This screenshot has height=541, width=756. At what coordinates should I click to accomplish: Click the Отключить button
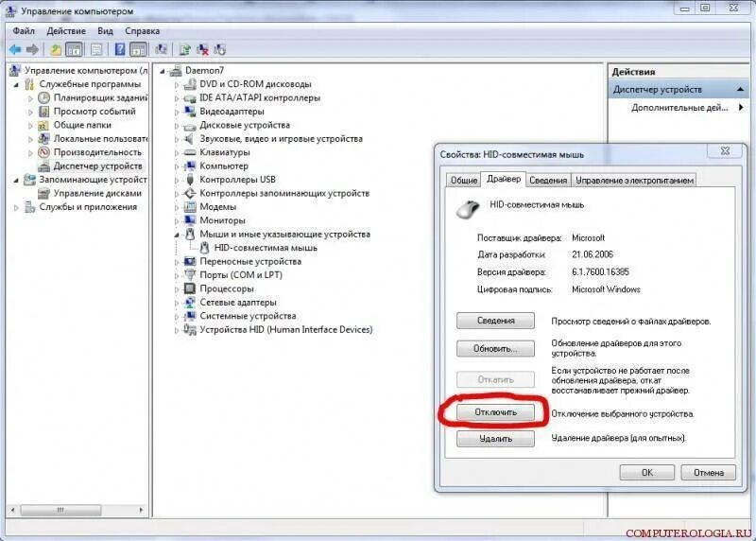tap(495, 412)
